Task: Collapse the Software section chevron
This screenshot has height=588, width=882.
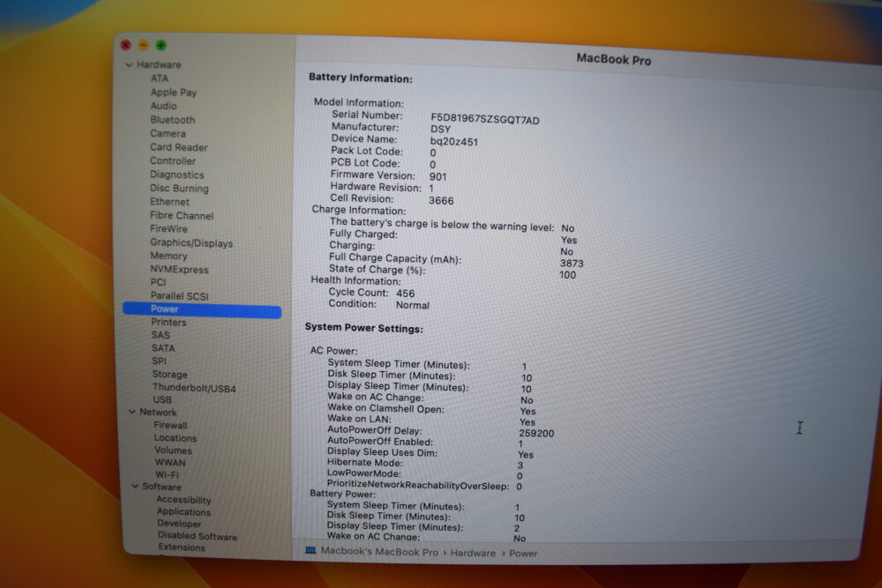Action: [135, 487]
